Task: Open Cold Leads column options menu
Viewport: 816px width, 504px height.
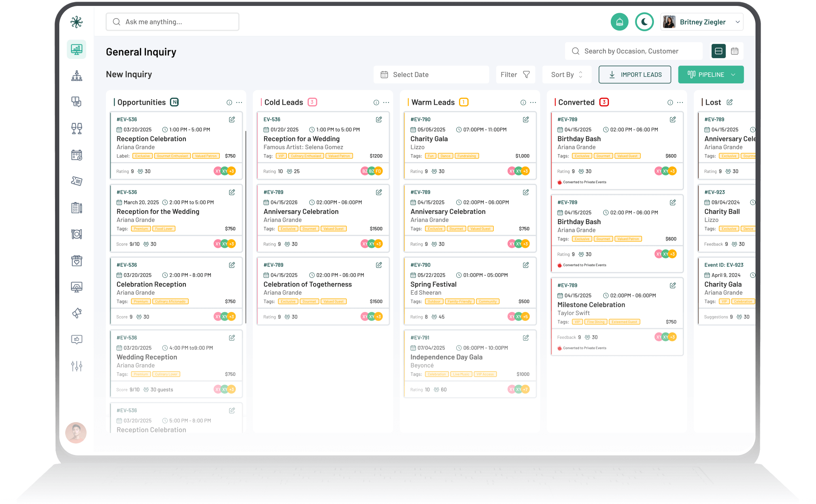Action: point(386,103)
